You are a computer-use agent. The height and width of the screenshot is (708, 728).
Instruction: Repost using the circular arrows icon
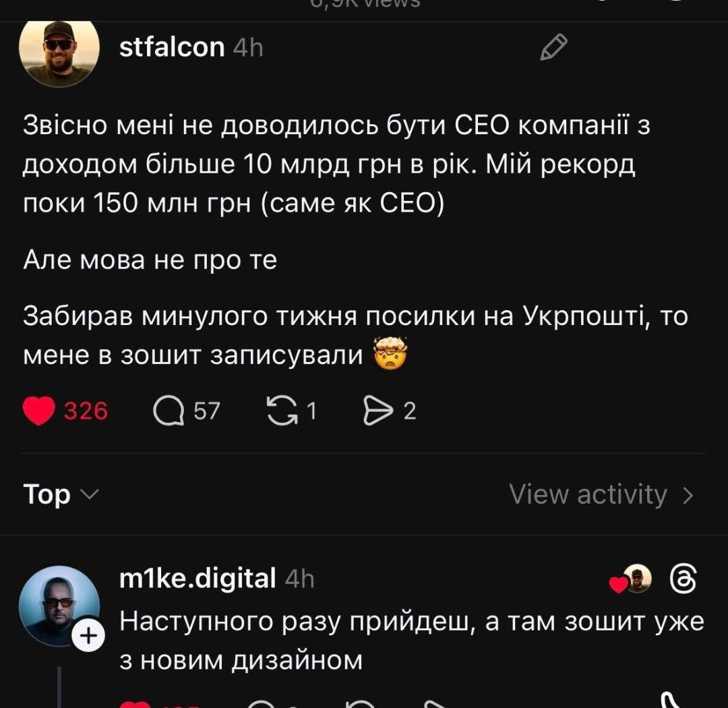[282, 411]
